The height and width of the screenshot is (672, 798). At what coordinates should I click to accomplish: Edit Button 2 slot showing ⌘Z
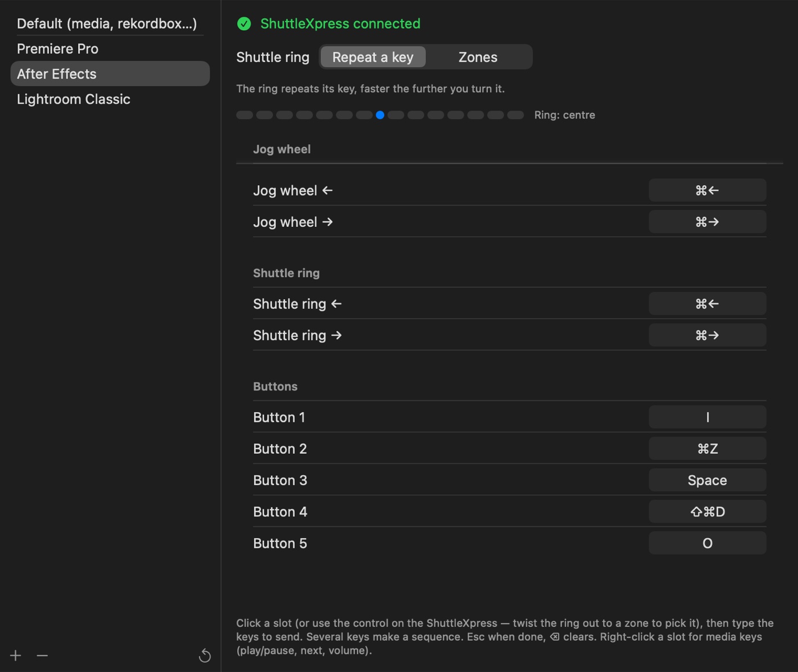tap(707, 449)
